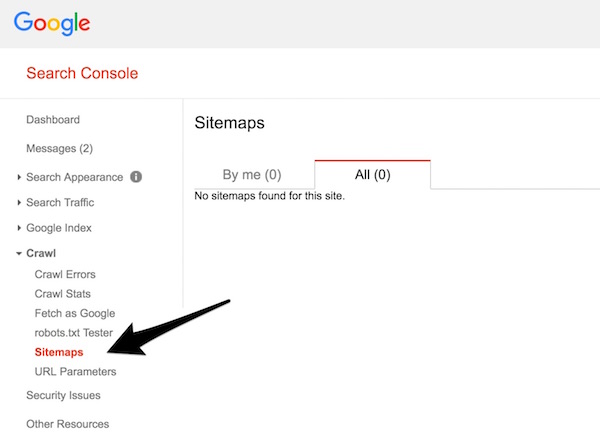Screen dimensions: 600x438
Task: View Crawl Stats
Action: 63,294
